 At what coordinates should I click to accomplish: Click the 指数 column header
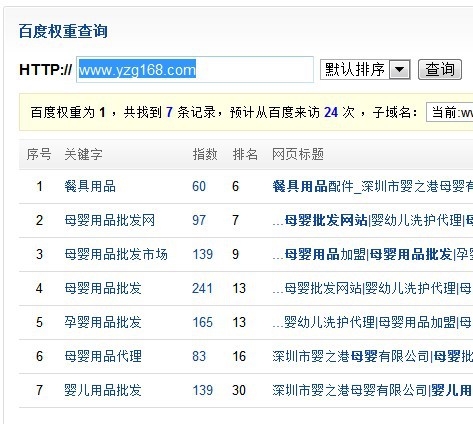click(205, 154)
